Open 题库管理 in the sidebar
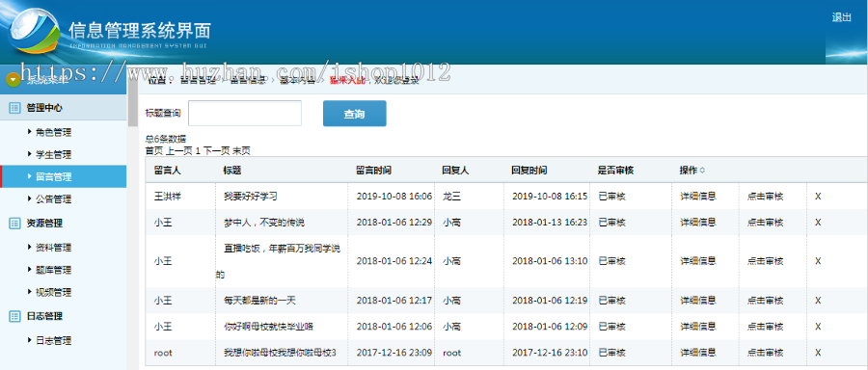 (x=53, y=270)
